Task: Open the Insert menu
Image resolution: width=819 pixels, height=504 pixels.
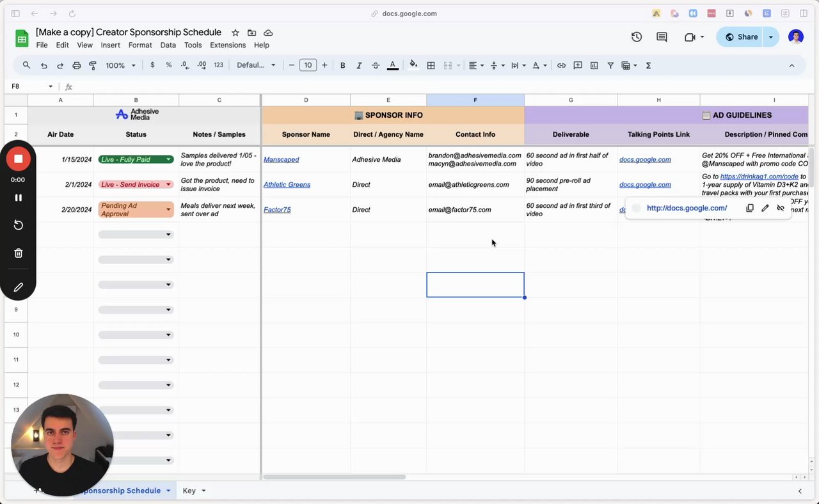Action: tap(110, 45)
